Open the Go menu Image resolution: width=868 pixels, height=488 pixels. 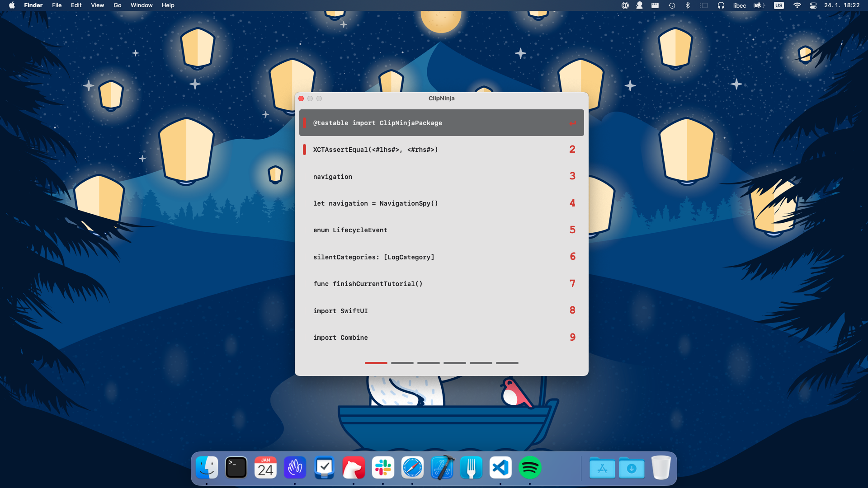[117, 5]
